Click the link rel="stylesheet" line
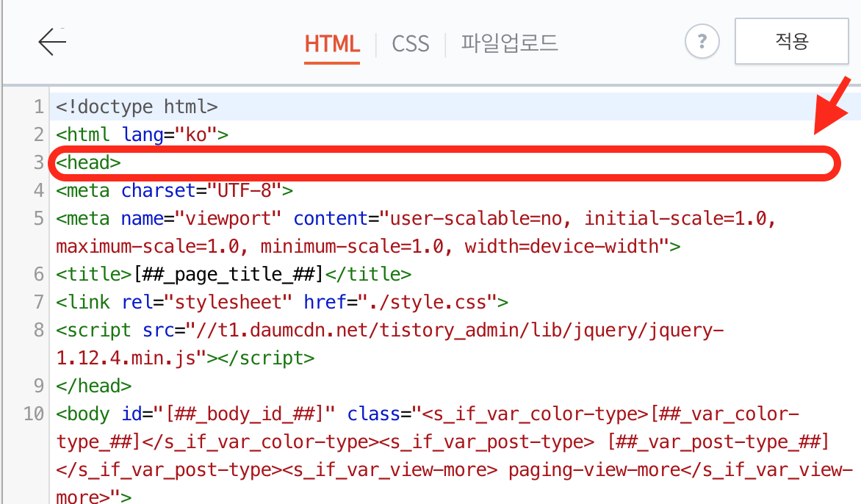Image resolution: width=861 pixels, height=504 pixels. pos(281,302)
